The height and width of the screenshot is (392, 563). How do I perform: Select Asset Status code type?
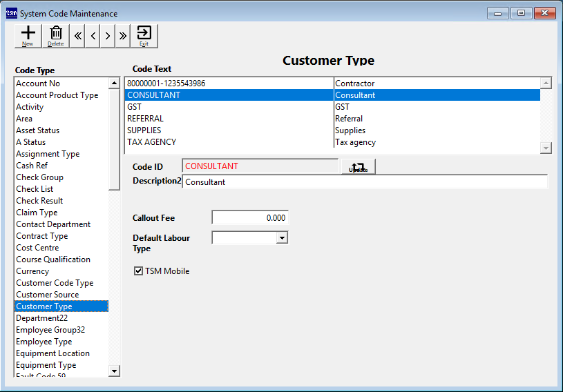point(61,130)
